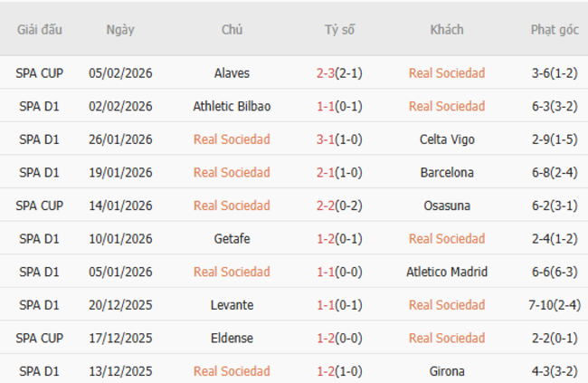The image size is (588, 383).
Task: Open the 3-1(1-0) score versus Celta Vigo
Action: (340, 139)
